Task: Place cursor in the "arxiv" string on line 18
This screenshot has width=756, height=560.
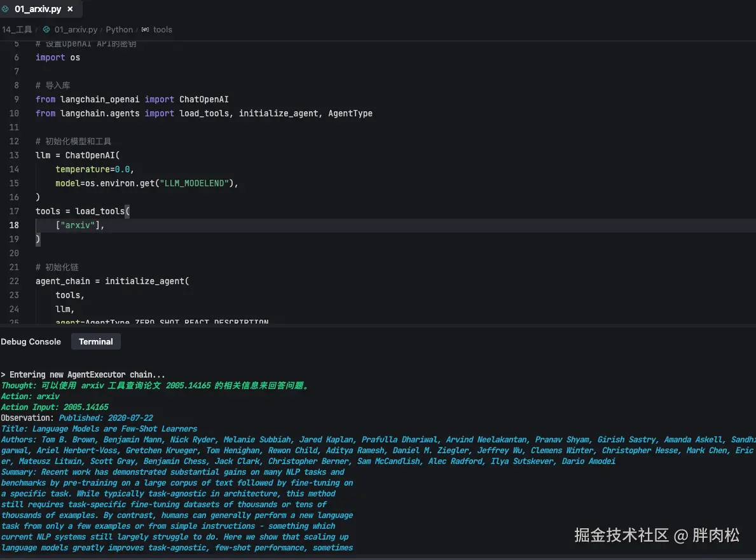Action: click(79, 225)
